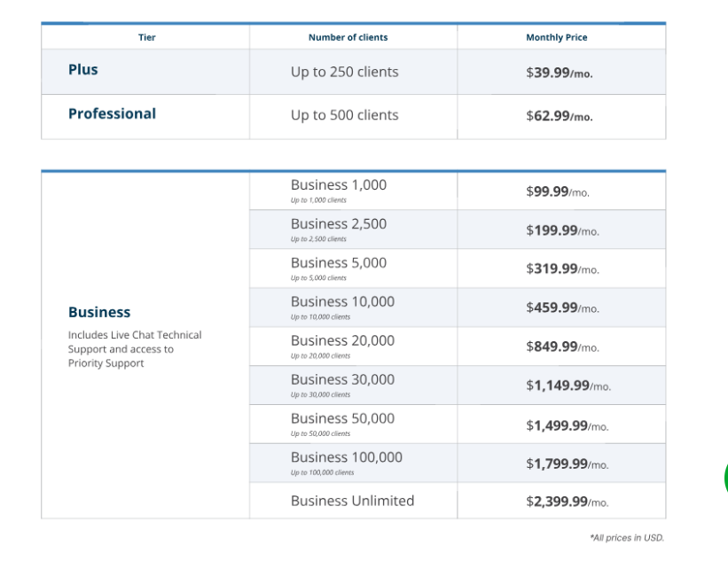Select the Plus tier name
The width and height of the screenshot is (728, 561).
tap(83, 70)
